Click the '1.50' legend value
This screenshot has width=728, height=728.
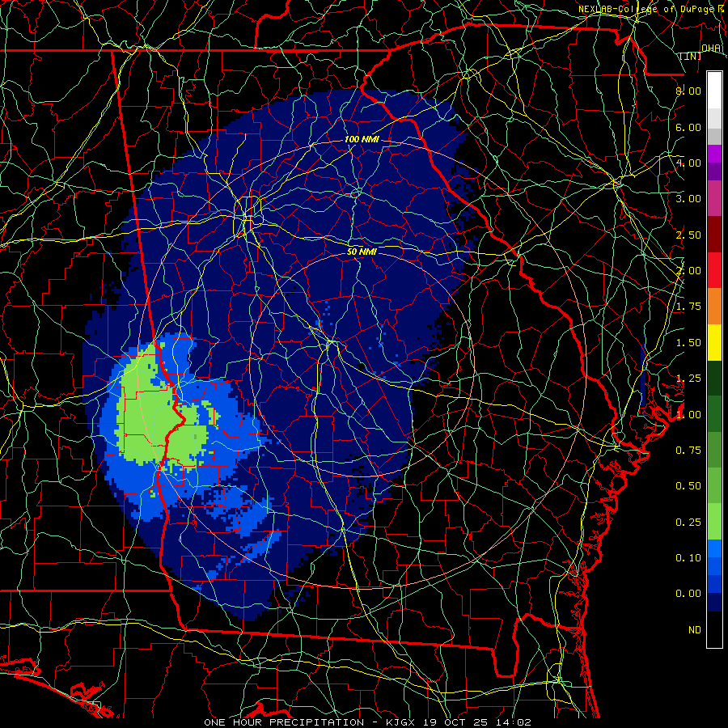[x=688, y=343]
